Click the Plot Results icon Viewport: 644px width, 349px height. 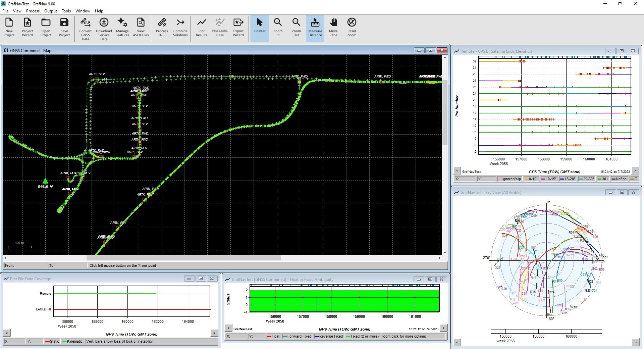[x=202, y=27]
